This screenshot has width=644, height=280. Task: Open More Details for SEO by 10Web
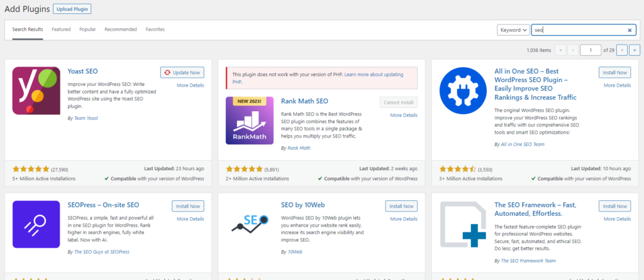tap(404, 219)
